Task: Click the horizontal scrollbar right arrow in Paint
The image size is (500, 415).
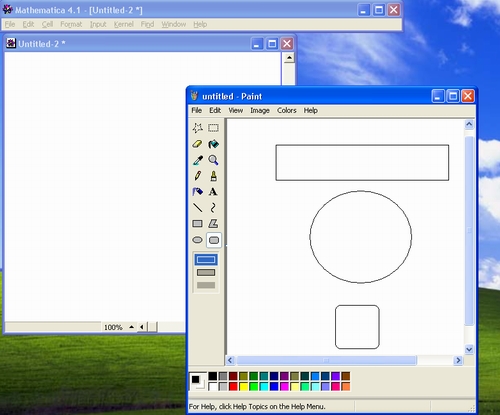Action: (458, 360)
